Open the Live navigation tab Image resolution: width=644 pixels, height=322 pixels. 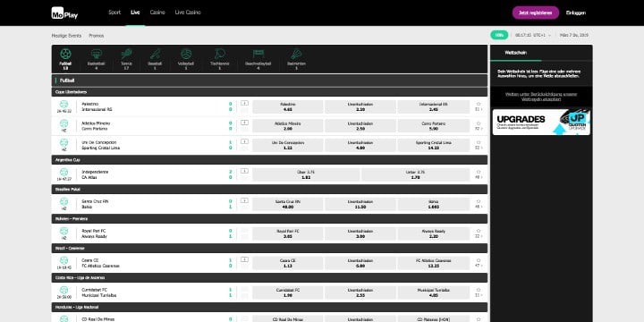pos(135,13)
